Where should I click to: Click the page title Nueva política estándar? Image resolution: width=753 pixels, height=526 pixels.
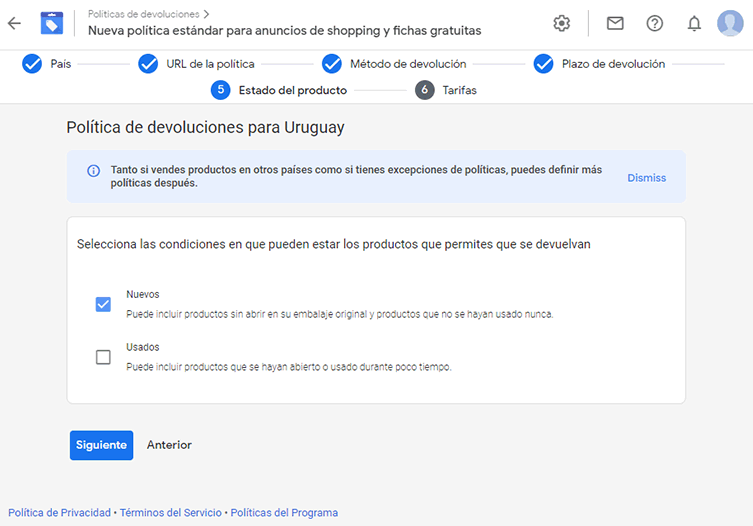(x=284, y=31)
